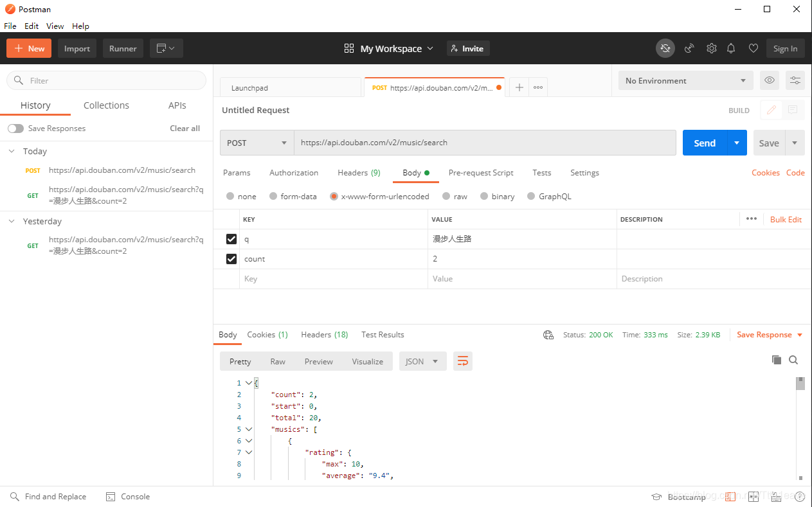
Task: Uncheck the count parameter checkbox
Action: [231, 259]
